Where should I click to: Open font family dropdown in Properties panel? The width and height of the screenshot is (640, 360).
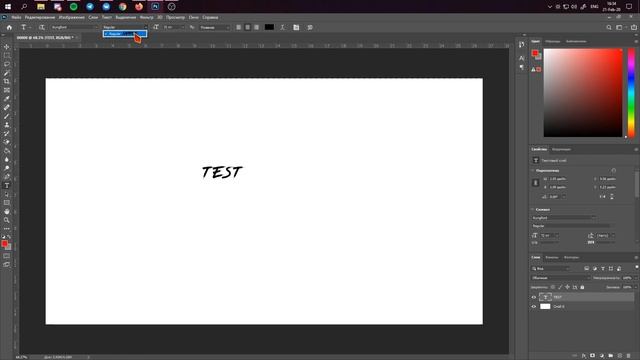click(564, 218)
